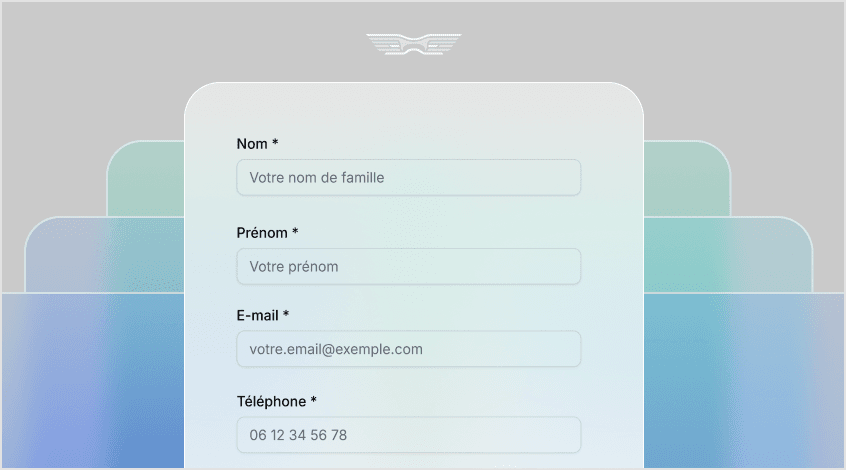Click the "Votre prénom" placeholder text

tap(294, 267)
